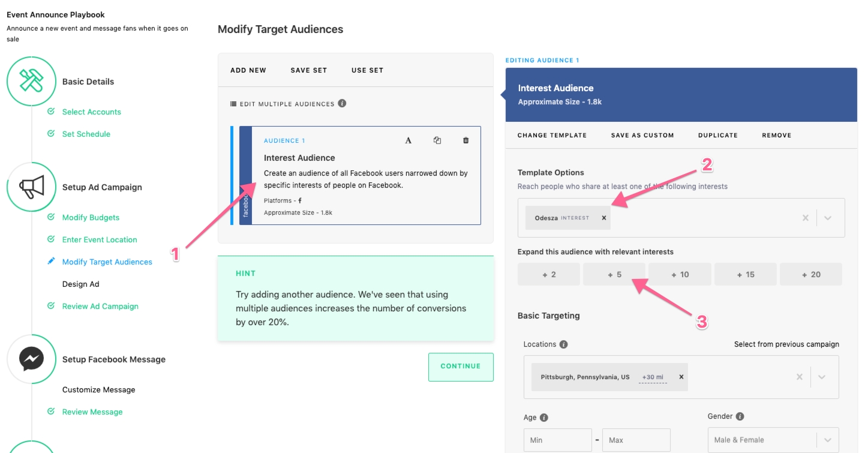Open the Design Ad step
Screen dimensions: 868x453
tap(81, 284)
